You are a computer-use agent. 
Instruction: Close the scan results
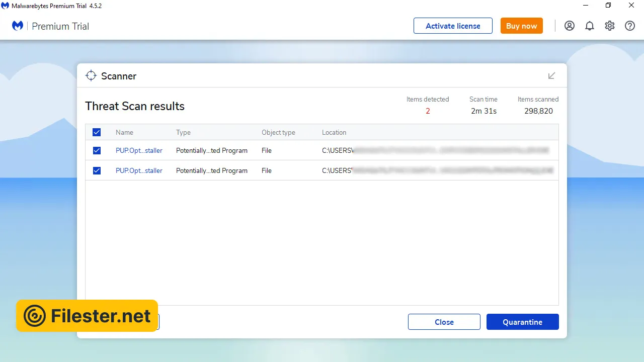click(444, 322)
